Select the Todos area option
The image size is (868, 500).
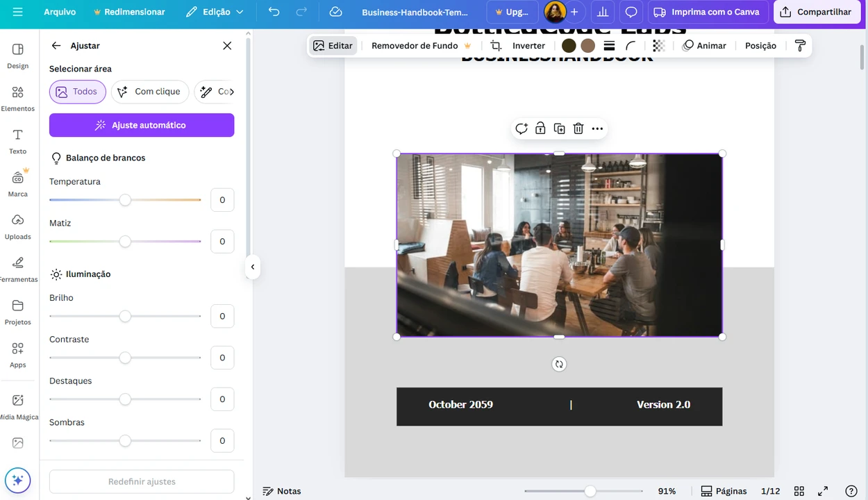(78, 92)
